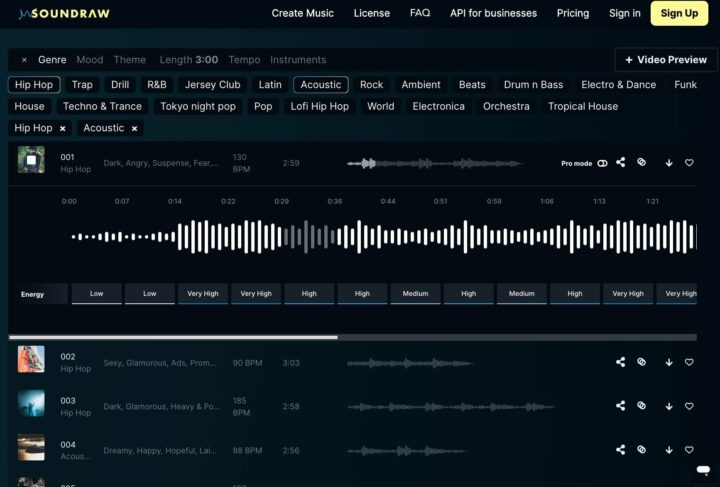Copy link for track 001
720x487 pixels.
[x=642, y=162]
